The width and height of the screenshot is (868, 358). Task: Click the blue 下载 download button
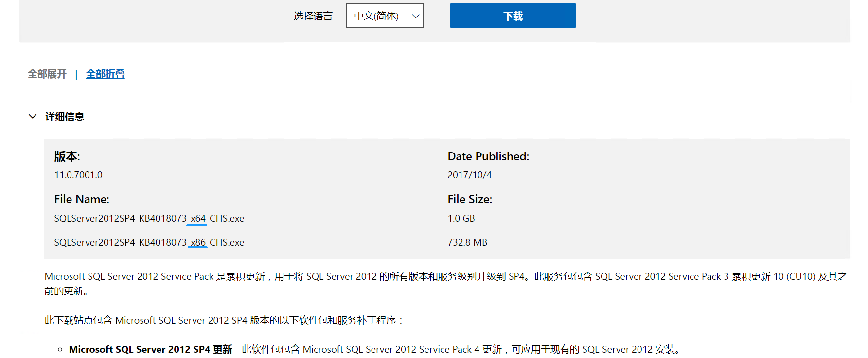coord(513,16)
